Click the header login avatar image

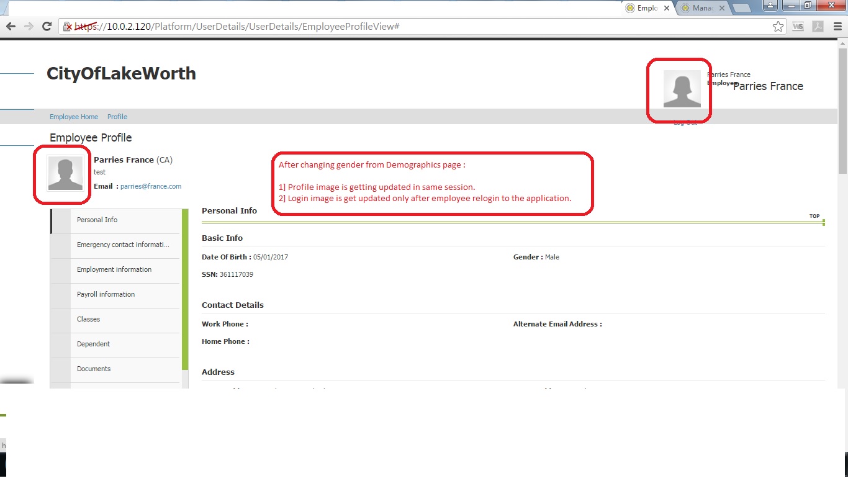click(682, 89)
